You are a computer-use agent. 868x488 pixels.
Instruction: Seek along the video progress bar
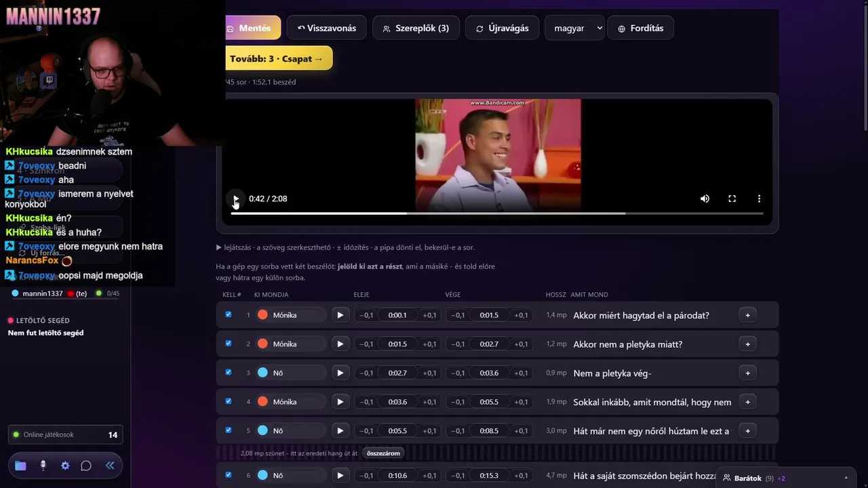pos(497,213)
